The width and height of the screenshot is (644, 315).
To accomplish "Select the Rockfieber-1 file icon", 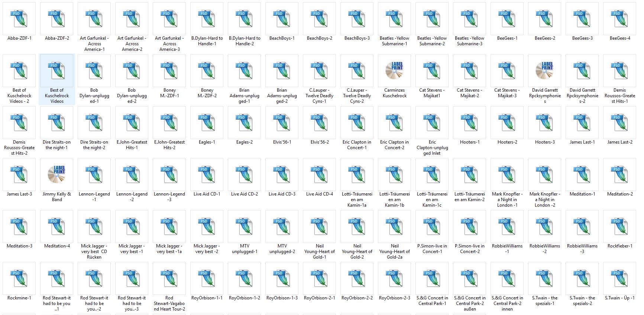I will [620, 226].
